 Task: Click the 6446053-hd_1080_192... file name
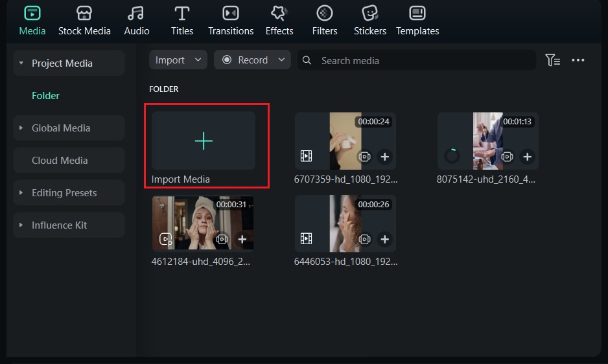[345, 262]
